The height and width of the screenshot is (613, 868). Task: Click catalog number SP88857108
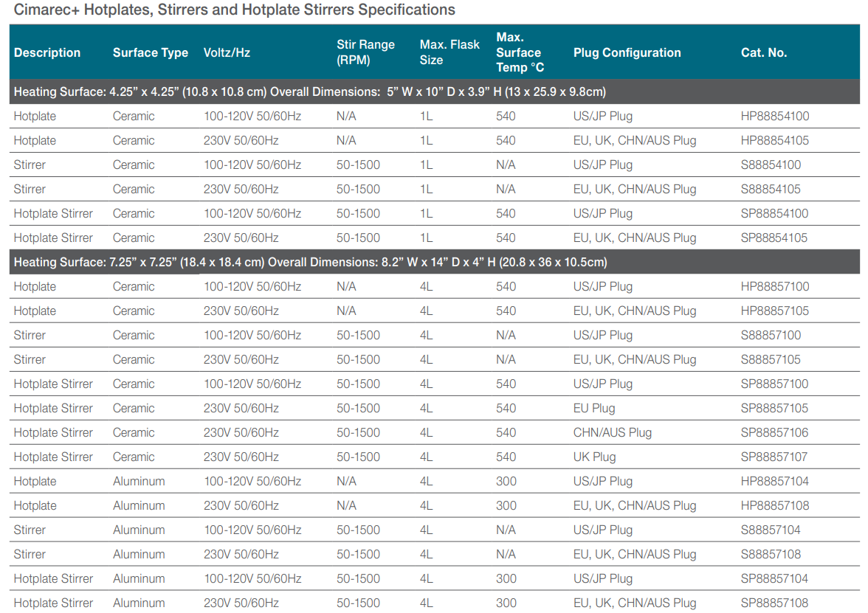point(774,603)
